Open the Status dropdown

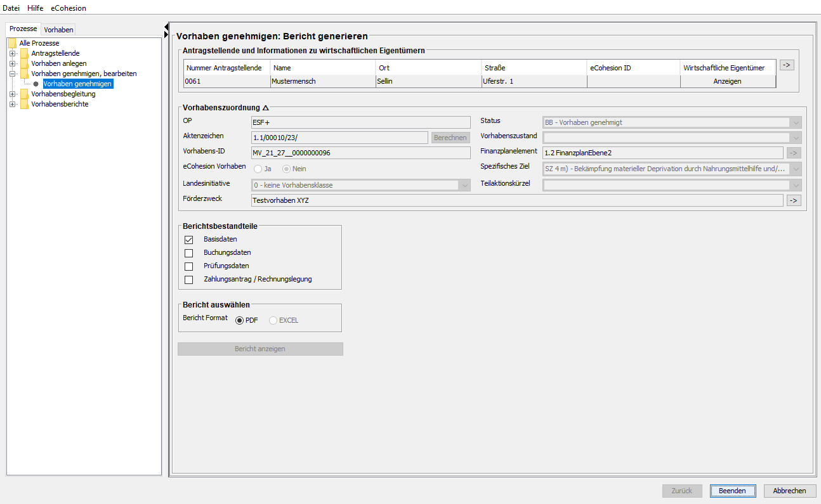tap(796, 122)
